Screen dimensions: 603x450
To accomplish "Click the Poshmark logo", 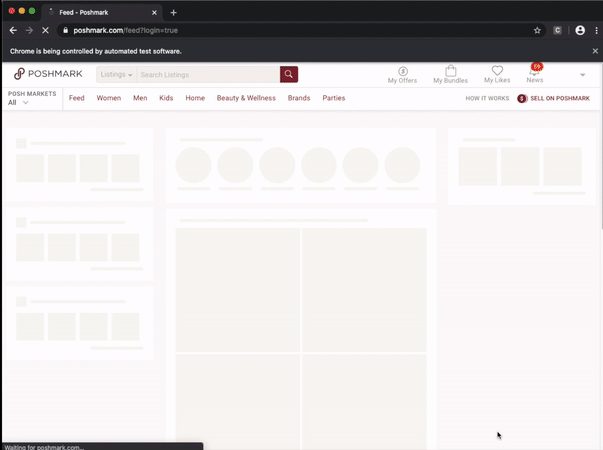I will point(48,74).
